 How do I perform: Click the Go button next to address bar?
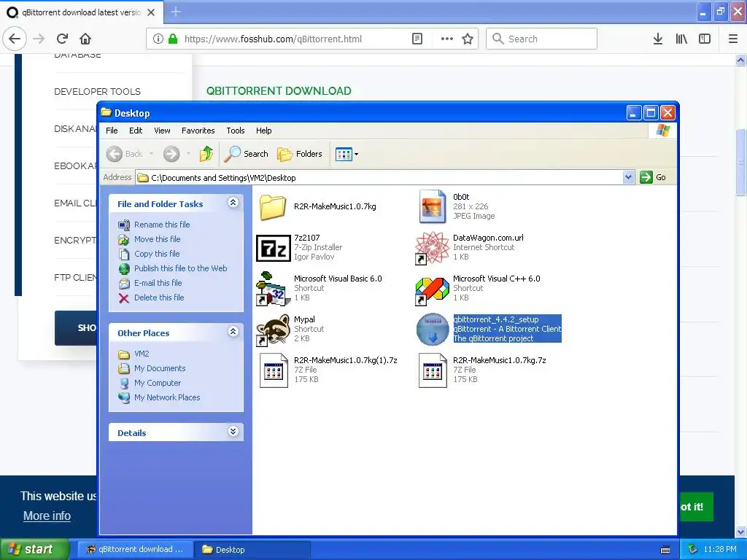pos(654,177)
